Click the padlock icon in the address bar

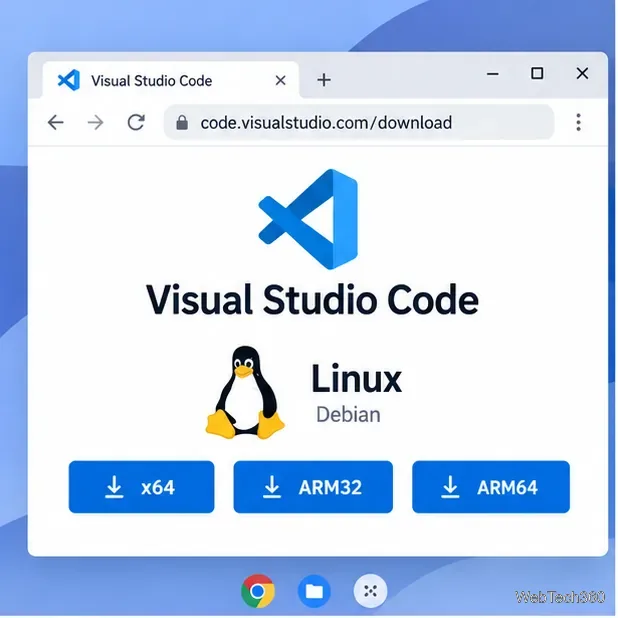coord(182,123)
